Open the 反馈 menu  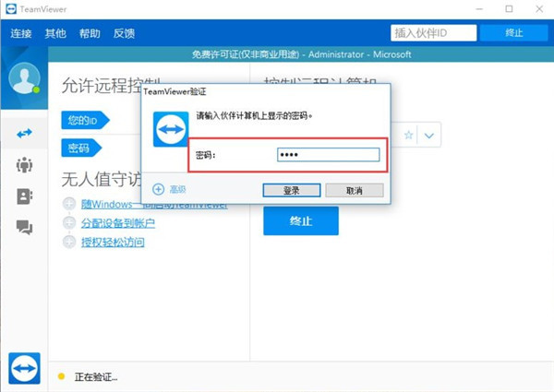point(124,33)
